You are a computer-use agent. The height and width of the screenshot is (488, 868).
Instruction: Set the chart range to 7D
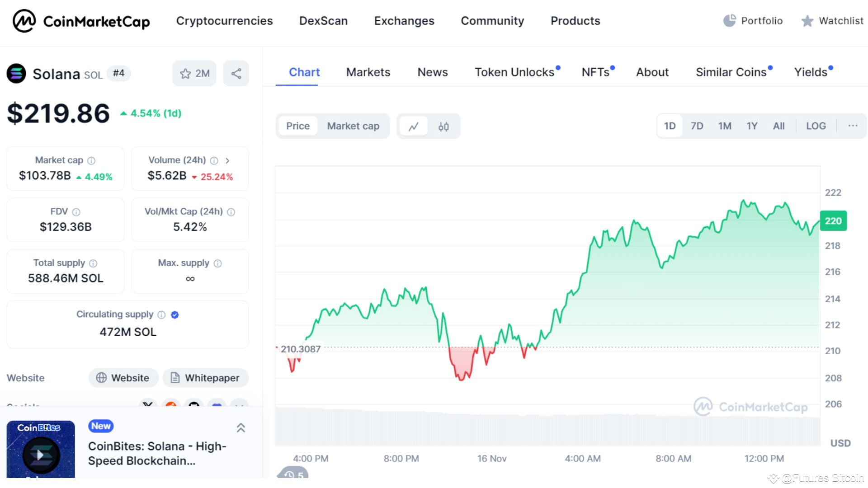tap(697, 126)
